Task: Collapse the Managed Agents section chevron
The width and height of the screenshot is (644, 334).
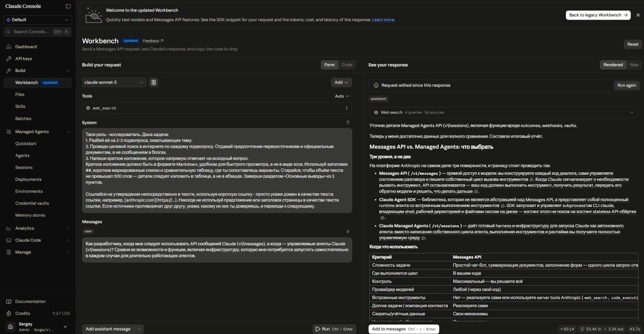Action: [68, 132]
